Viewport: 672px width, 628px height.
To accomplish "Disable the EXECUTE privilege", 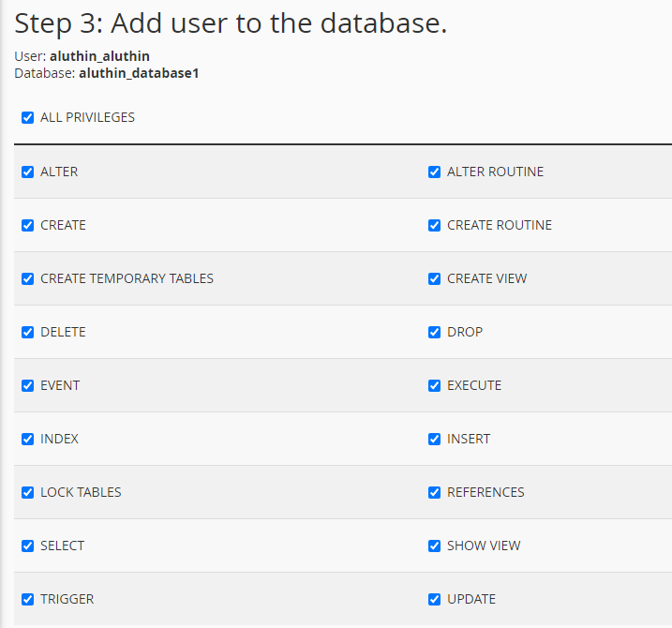I will pos(435,386).
